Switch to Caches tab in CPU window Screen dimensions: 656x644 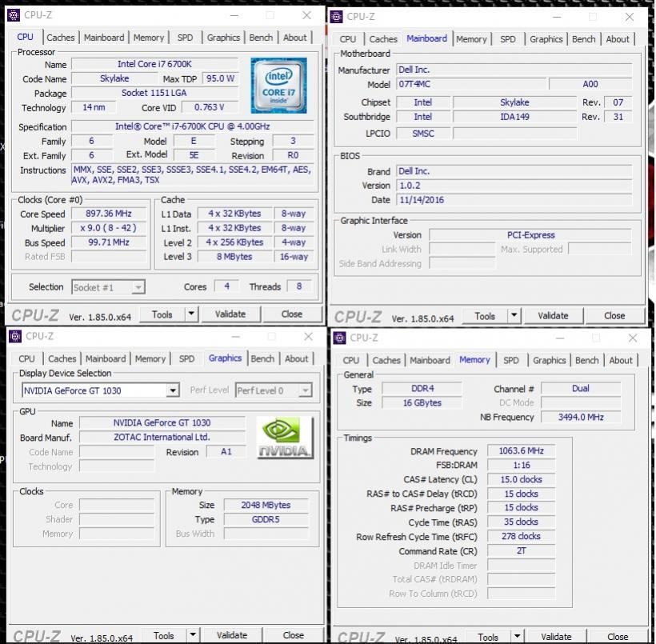pos(61,38)
